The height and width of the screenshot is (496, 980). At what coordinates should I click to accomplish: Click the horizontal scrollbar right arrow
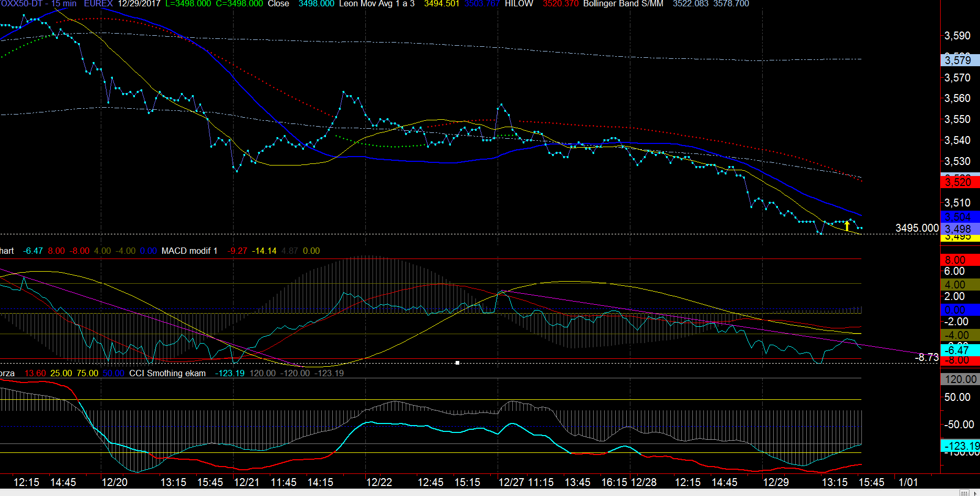(x=976, y=493)
